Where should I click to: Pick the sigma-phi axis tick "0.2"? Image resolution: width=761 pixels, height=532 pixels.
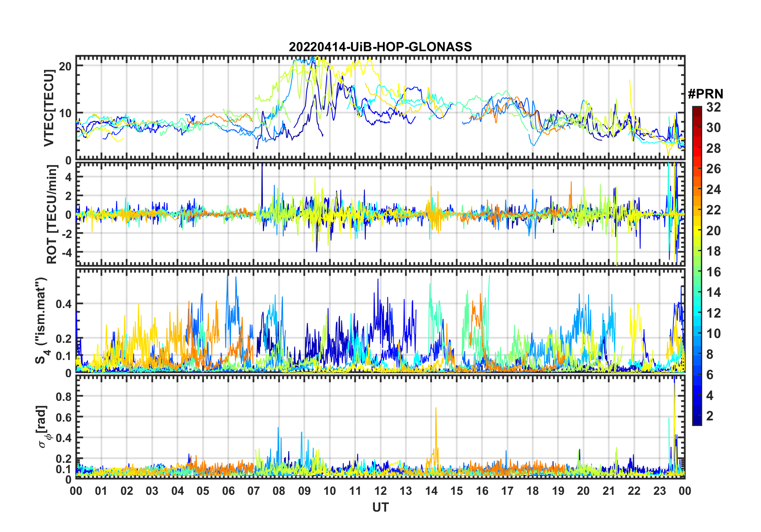click(x=64, y=459)
